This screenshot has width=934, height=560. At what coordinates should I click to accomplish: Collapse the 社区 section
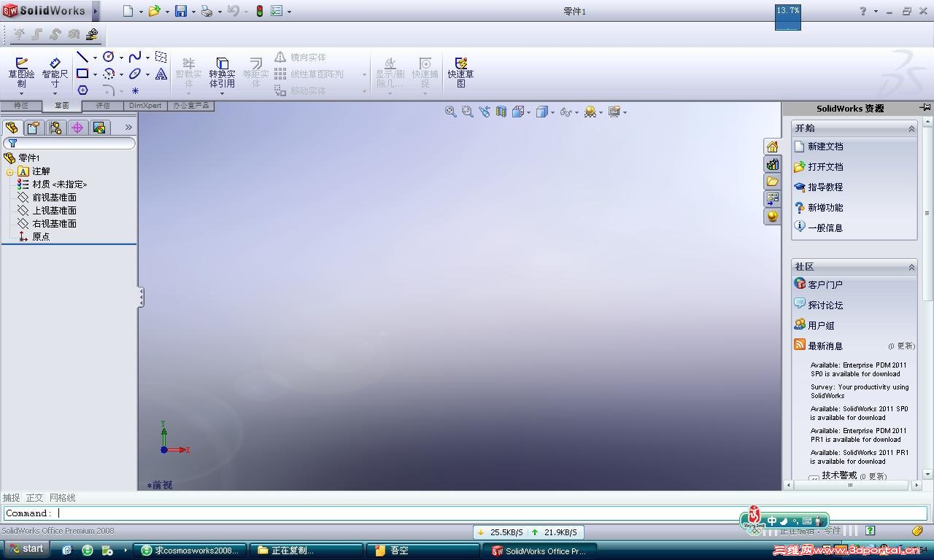tap(911, 267)
